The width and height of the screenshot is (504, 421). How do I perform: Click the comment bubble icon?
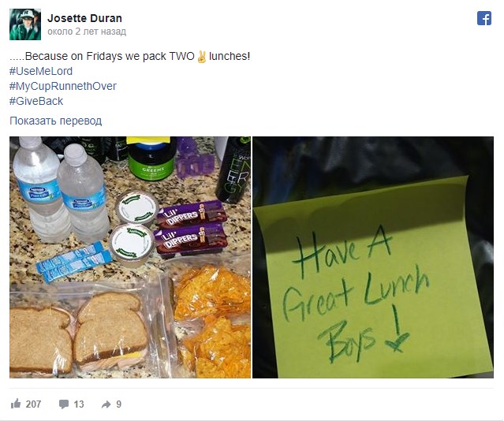(x=64, y=404)
